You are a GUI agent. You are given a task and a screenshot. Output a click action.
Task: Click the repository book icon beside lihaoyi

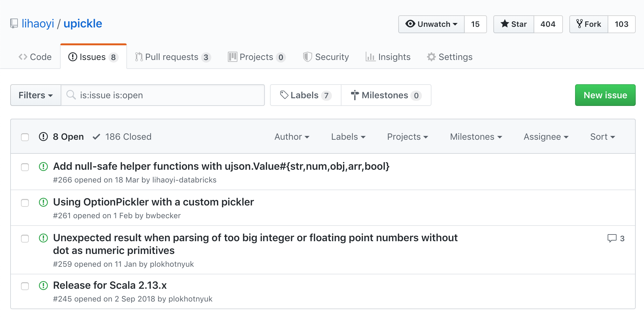point(14,24)
